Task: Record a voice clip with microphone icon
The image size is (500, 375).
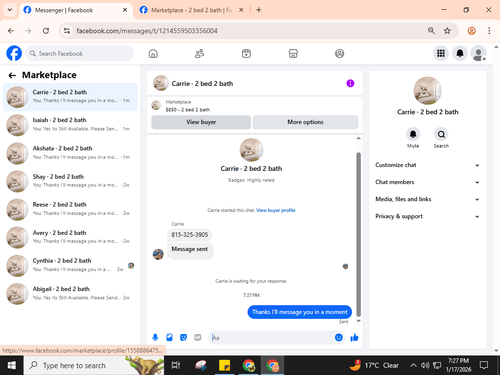Action: tap(155, 338)
